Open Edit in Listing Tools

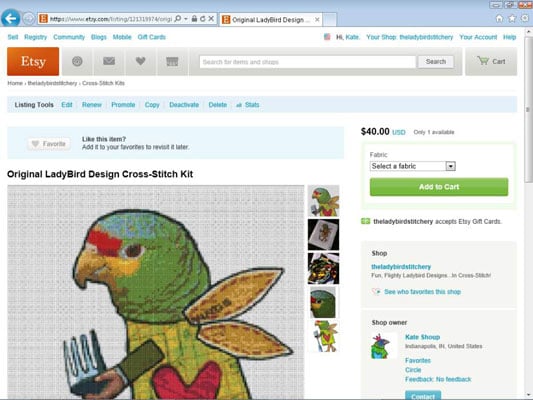[67, 105]
